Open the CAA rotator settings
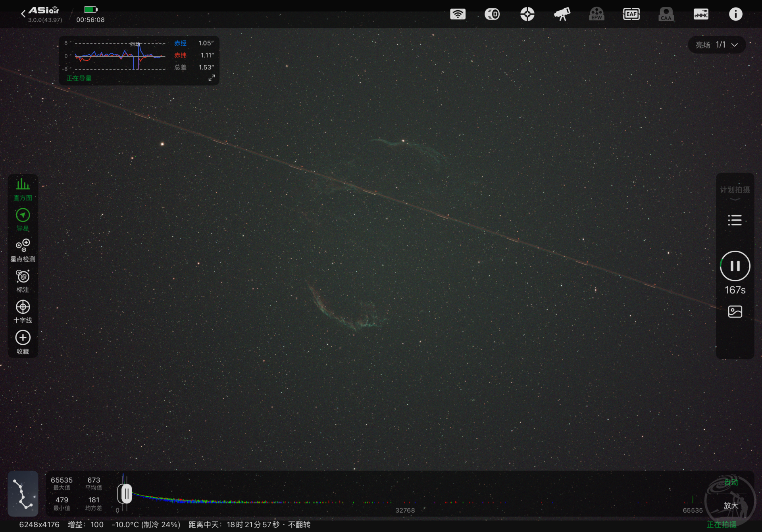This screenshot has height=532, width=762. pyautogui.click(x=666, y=14)
